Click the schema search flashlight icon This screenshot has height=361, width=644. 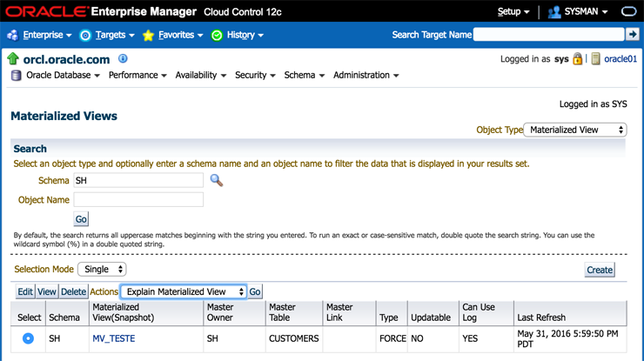[x=217, y=180]
